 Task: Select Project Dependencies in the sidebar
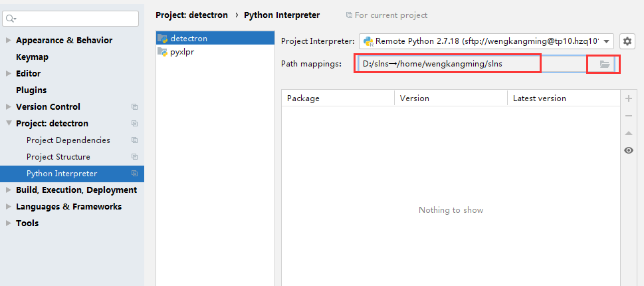[x=68, y=140]
